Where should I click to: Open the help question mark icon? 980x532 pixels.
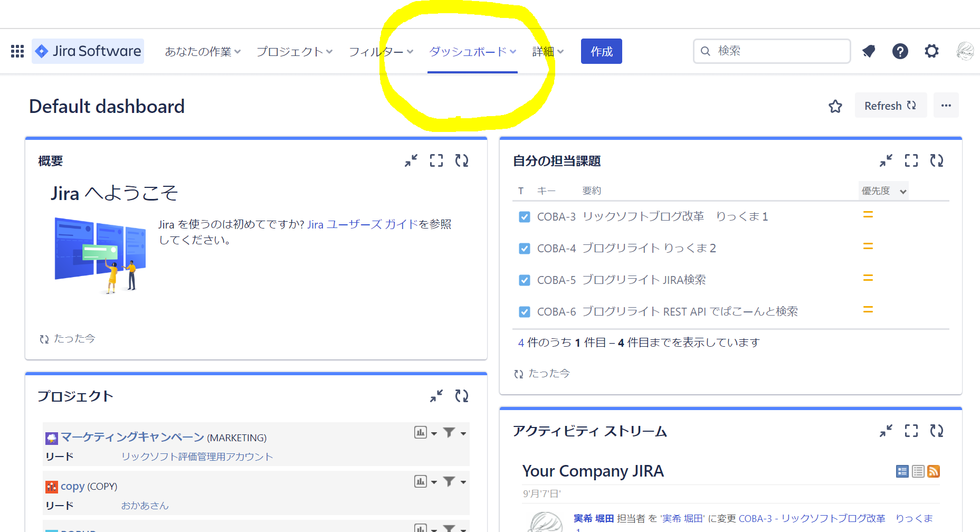click(900, 51)
